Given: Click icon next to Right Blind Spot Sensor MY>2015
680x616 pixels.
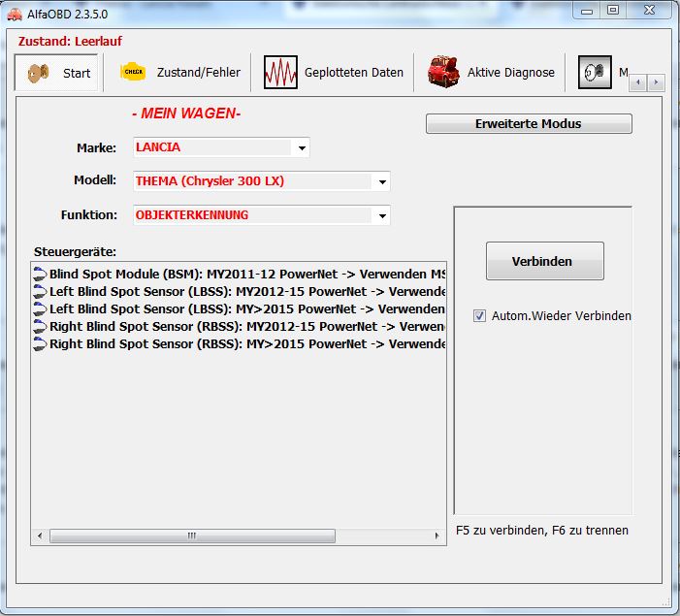Looking at the screenshot, I should [40, 343].
